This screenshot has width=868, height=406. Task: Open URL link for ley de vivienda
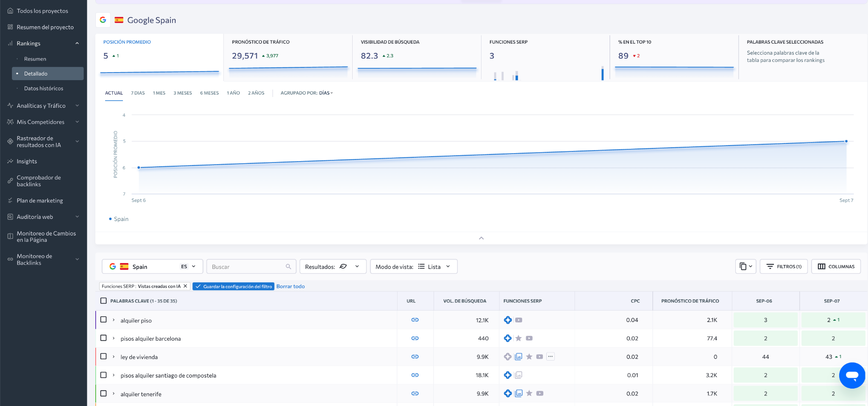(415, 357)
